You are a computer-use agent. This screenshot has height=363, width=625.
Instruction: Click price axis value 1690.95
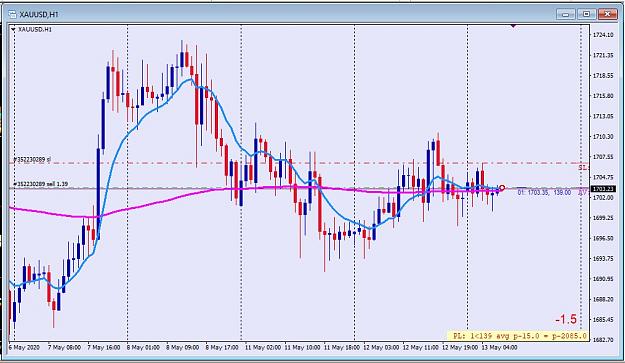603,279
